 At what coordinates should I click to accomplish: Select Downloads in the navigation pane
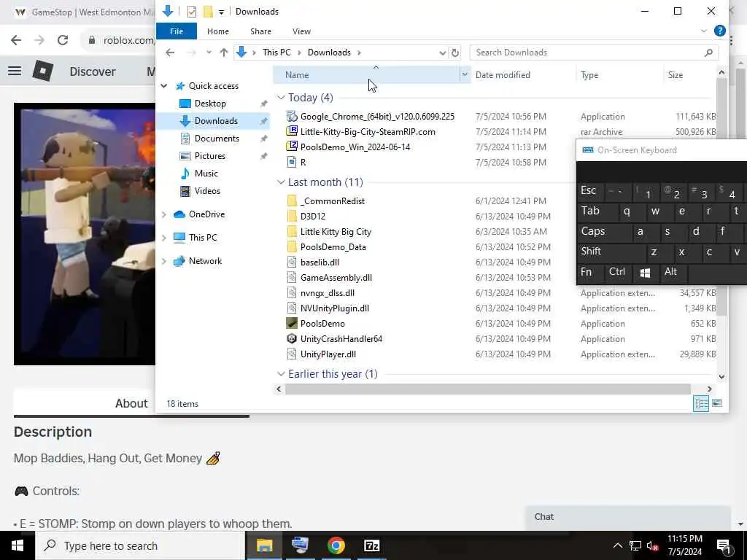point(216,121)
